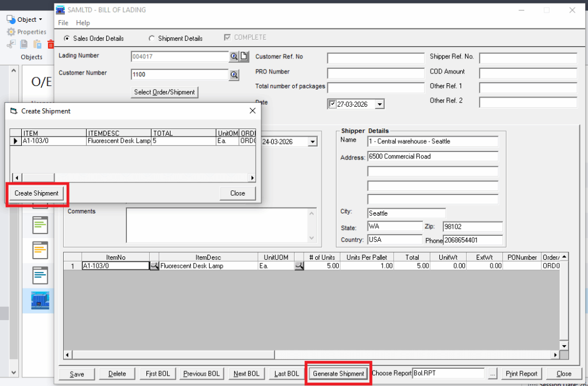The image size is (588, 386).
Task: Click the new document icon beside Lading Number
Action: coord(244,56)
